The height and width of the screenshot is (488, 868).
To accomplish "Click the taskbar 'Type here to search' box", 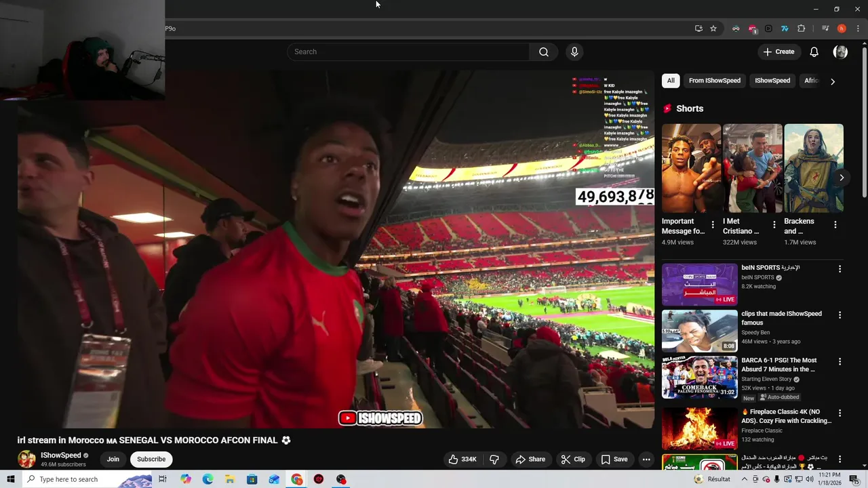I will (88, 479).
